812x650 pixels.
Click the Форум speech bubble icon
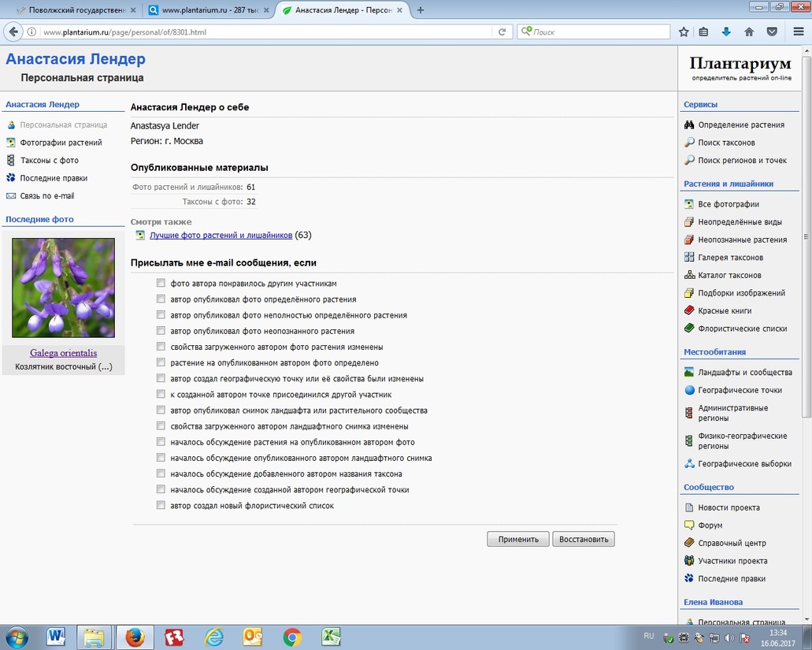689,526
